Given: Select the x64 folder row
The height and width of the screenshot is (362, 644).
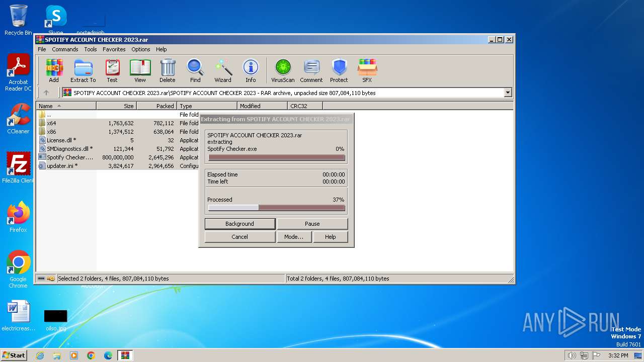Looking at the screenshot, I should [118, 123].
